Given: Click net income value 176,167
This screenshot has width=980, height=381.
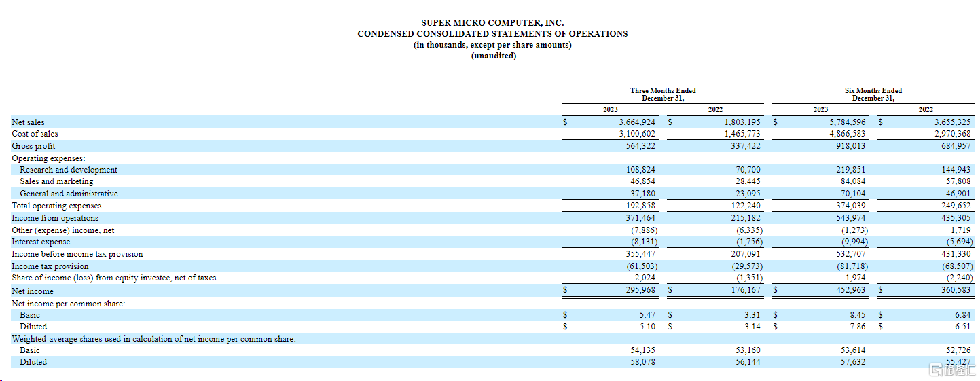Looking at the screenshot, I should [746, 291].
